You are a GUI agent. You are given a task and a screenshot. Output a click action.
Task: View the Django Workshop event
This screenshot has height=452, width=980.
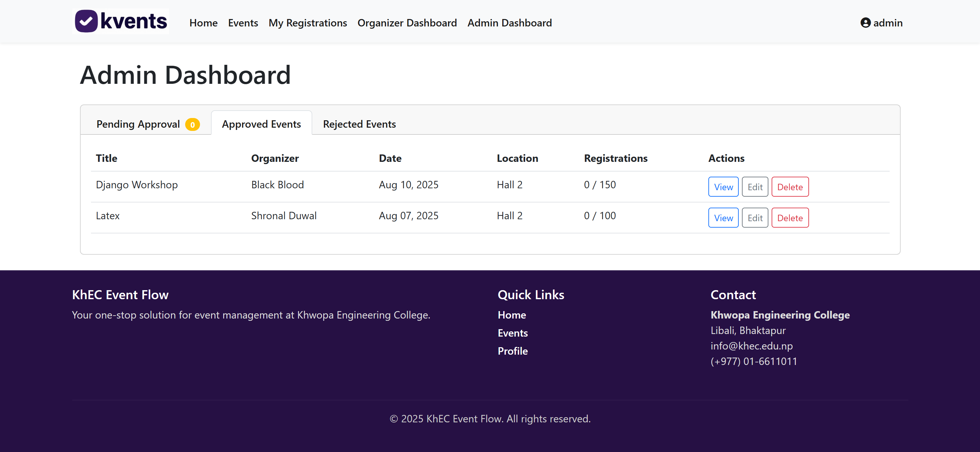[723, 187]
